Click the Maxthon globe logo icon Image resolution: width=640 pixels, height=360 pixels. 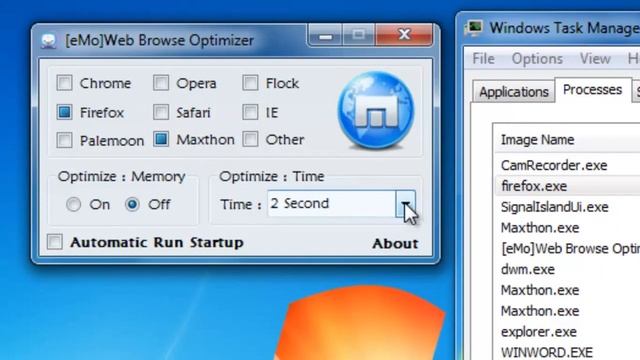(x=376, y=110)
